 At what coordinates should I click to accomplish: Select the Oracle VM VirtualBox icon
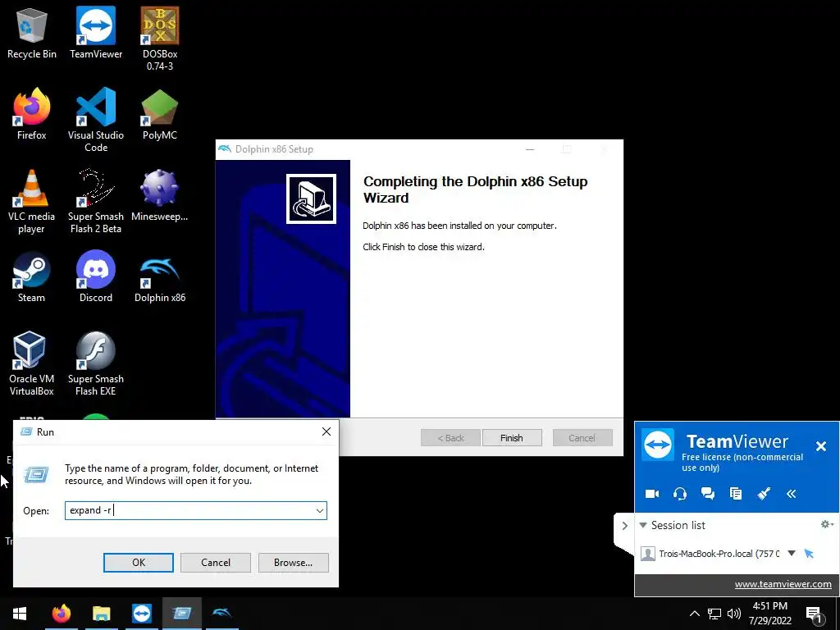click(x=32, y=363)
